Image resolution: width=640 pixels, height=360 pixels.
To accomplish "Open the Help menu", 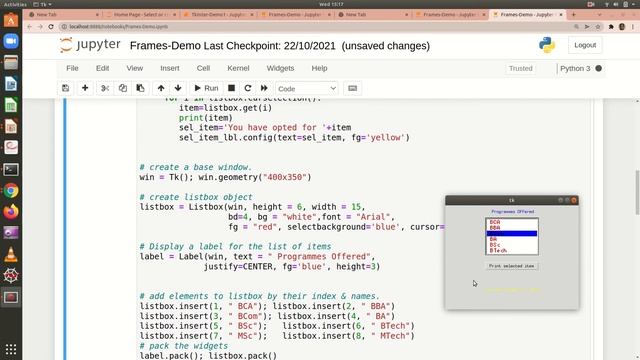I will tap(319, 68).
